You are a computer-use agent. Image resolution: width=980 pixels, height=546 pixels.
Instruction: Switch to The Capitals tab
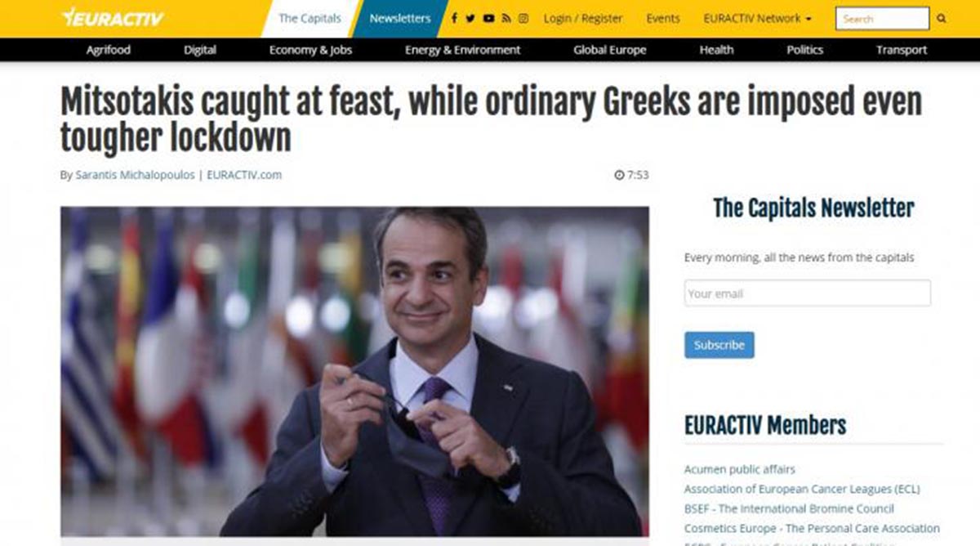tap(310, 18)
